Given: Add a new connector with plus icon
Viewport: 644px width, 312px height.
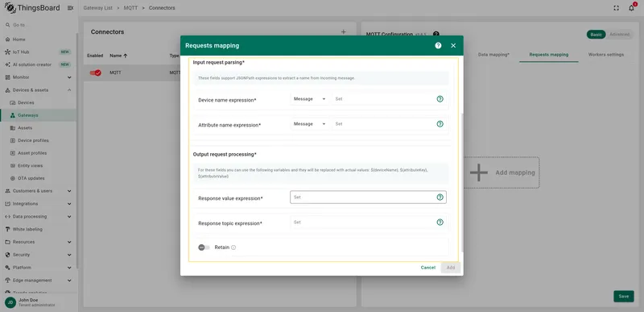Looking at the screenshot, I should pos(344,32).
